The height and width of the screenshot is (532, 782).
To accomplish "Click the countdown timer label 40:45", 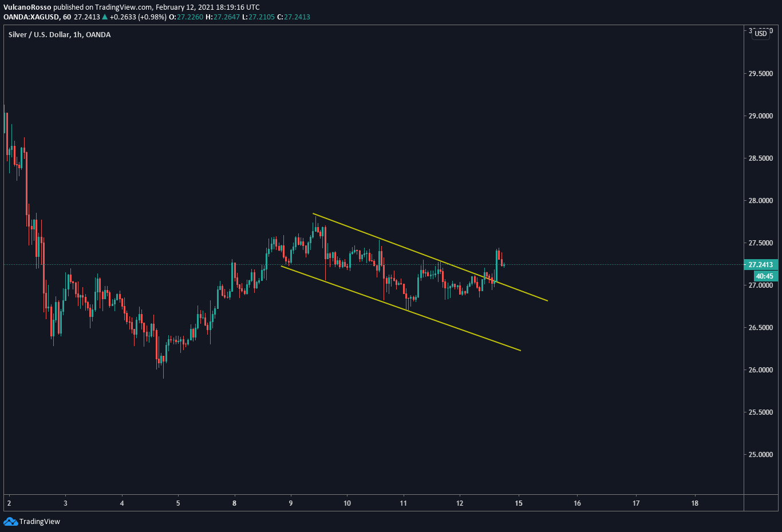I will click(x=764, y=276).
